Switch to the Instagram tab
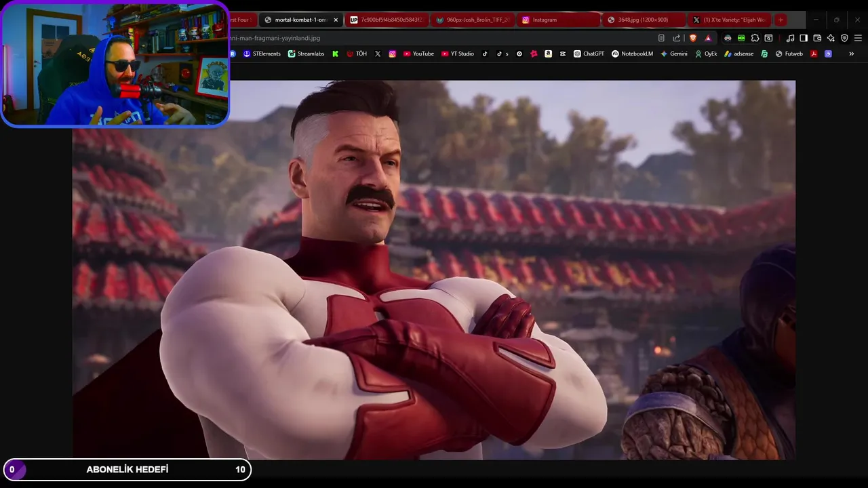Viewport: 868px width, 488px height. pos(557,20)
